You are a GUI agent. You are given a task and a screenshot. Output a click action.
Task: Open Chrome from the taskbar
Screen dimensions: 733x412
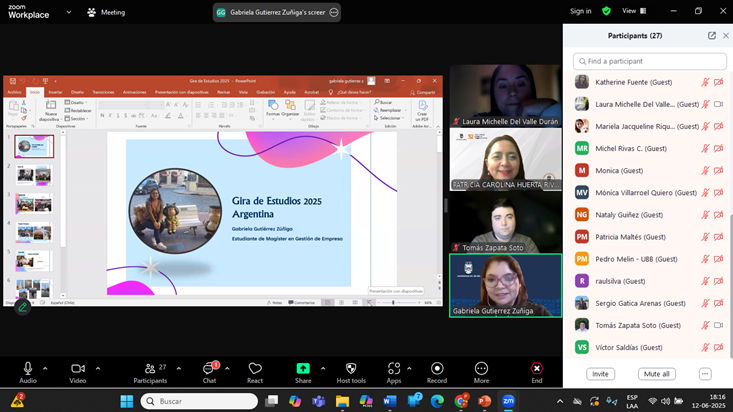coord(461,401)
